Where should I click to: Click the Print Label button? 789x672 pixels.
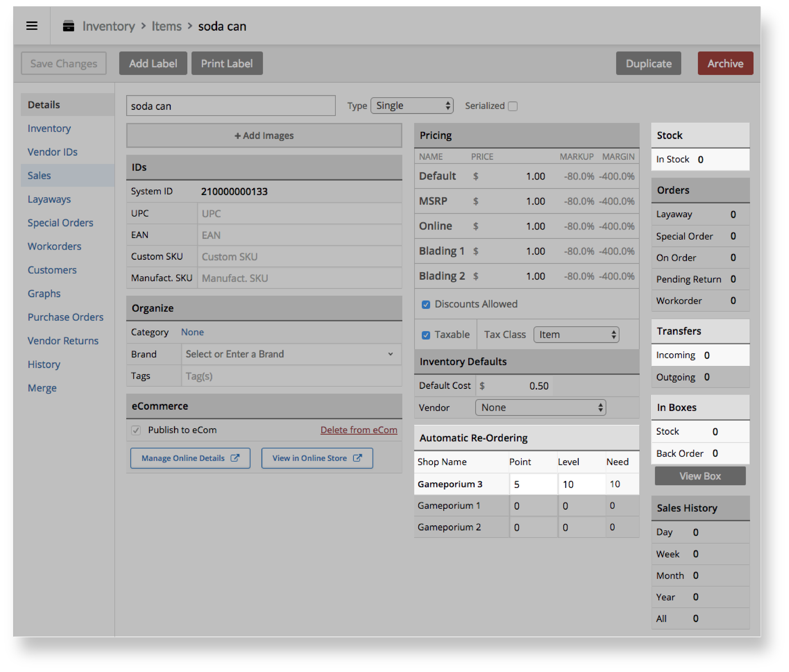pyautogui.click(x=227, y=63)
